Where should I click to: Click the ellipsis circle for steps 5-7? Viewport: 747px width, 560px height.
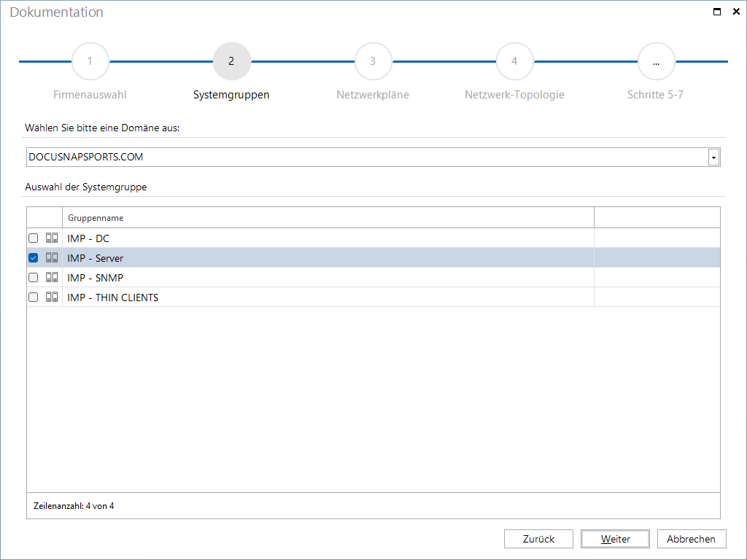tap(656, 61)
